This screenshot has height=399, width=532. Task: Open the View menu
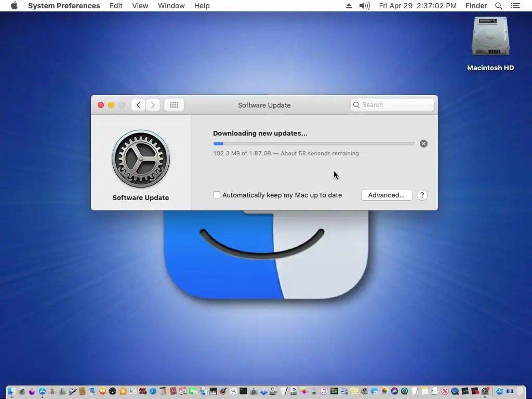point(140,6)
